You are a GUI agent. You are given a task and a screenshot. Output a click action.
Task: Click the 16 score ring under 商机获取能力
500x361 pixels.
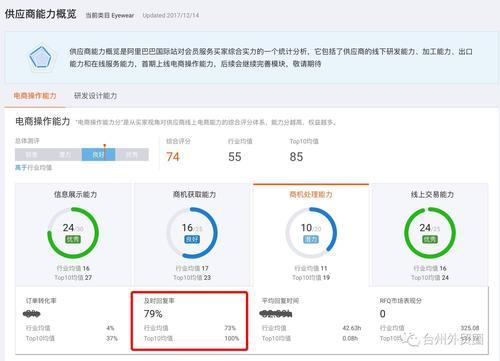click(192, 233)
